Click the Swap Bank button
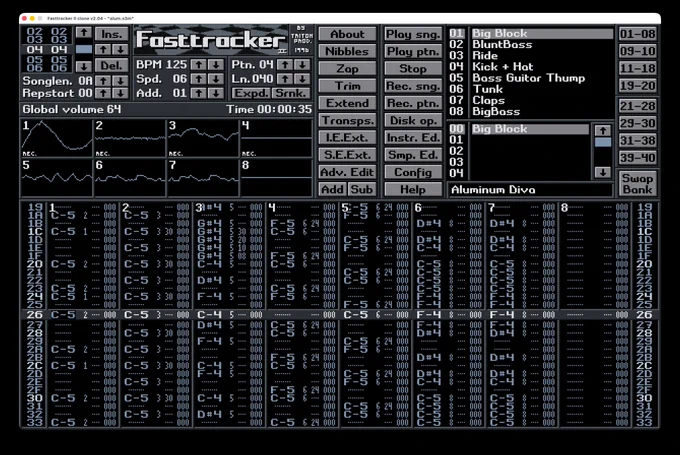This screenshot has height=455, width=680. pos(637,184)
